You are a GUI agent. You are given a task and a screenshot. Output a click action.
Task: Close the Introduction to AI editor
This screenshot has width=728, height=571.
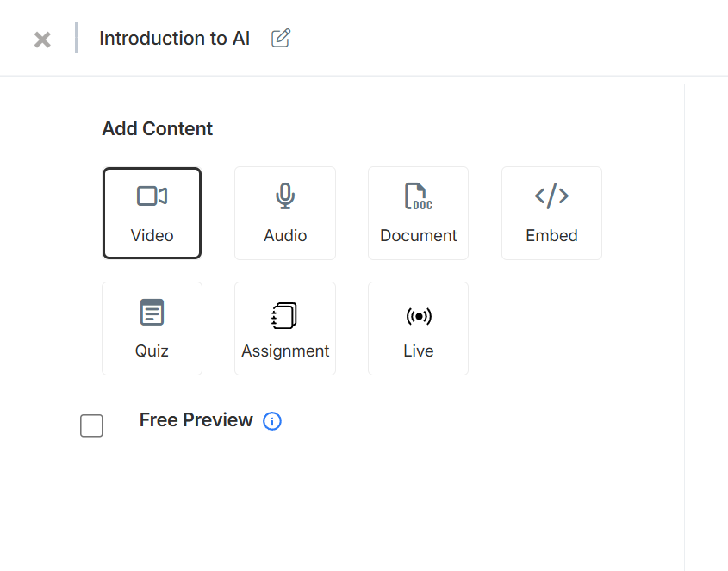(42, 39)
